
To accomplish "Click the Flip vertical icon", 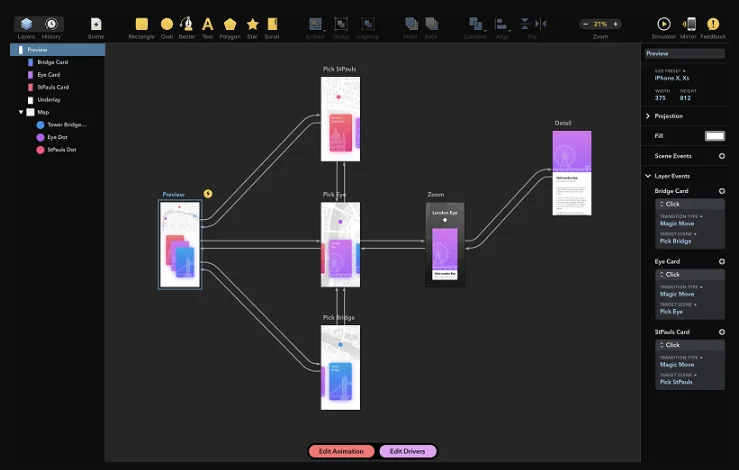I will (525, 24).
